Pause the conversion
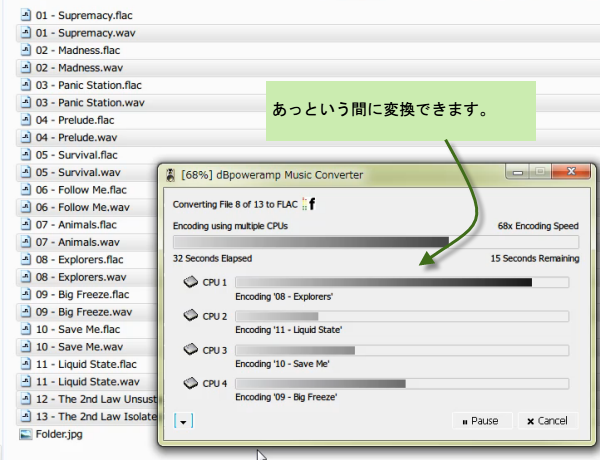 pos(482,421)
